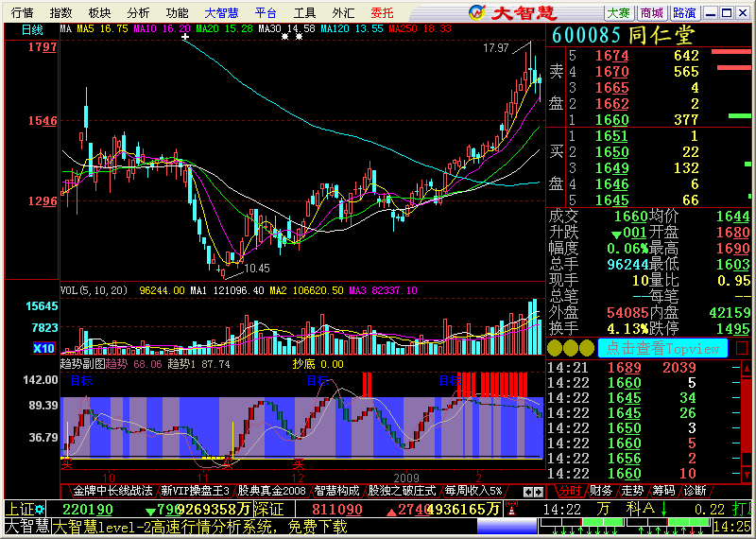756x539 pixels.
Task: Open the 大智慧level-2高速行情分析系统 免费下载 link
Action: pos(199,527)
